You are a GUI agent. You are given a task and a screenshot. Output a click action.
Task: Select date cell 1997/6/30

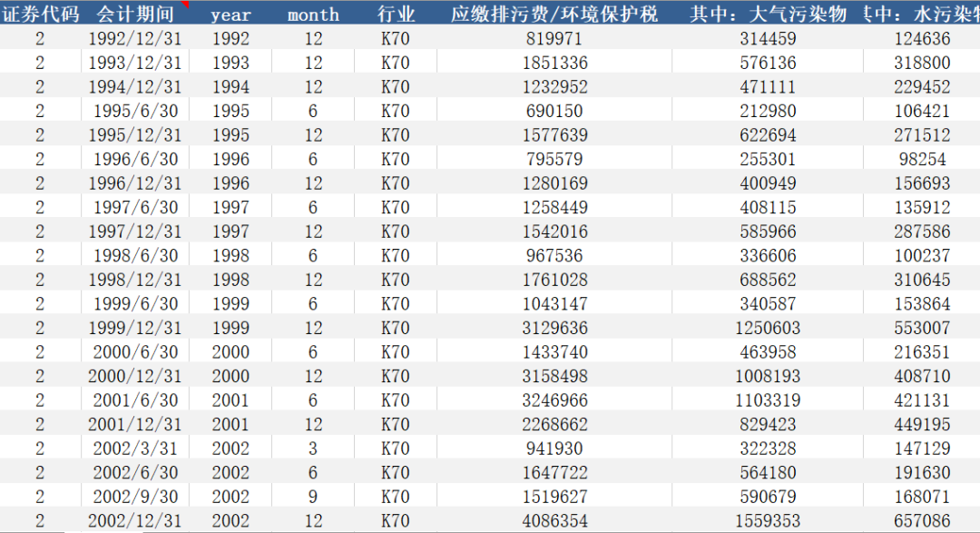135,208
